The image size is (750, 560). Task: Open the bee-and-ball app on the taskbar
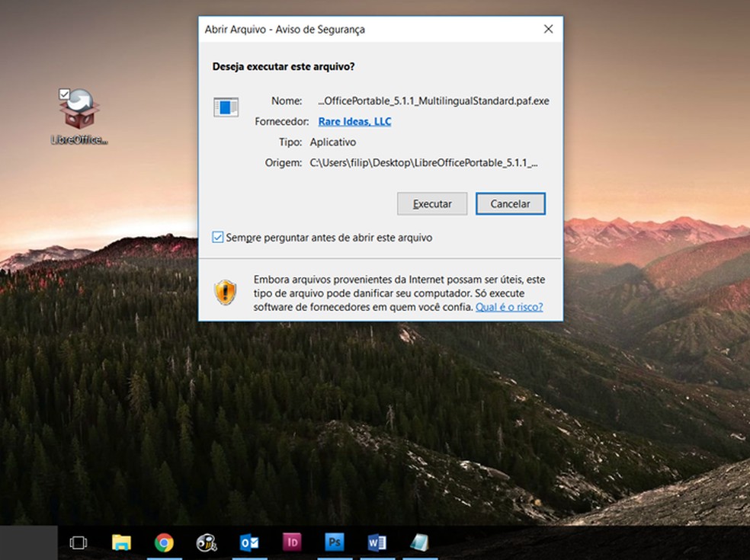(x=207, y=542)
